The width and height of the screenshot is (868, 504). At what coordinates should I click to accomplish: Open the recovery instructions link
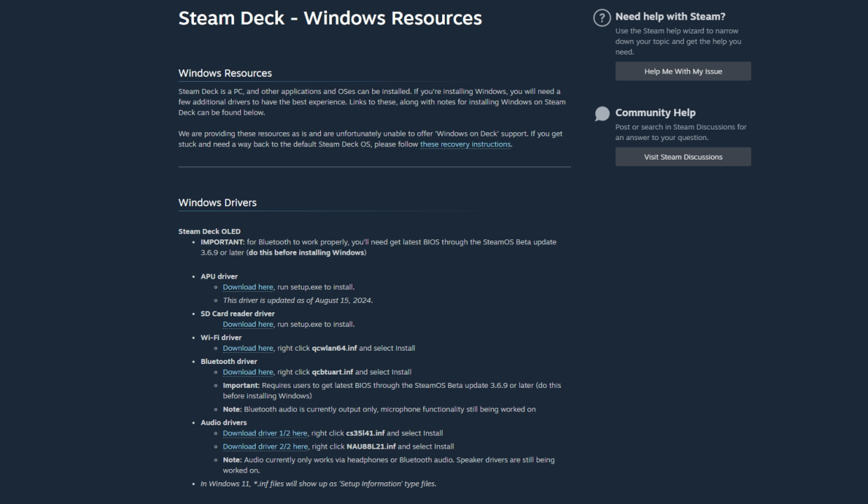click(x=464, y=144)
